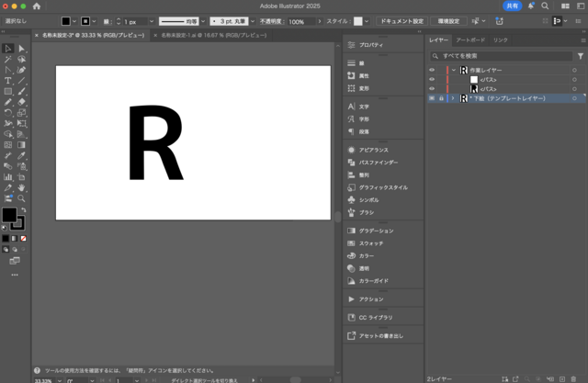Image resolution: width=588 pixels, height=383 pixels.
Task: Open the notifications bell icon
Action: pos(531,6)
